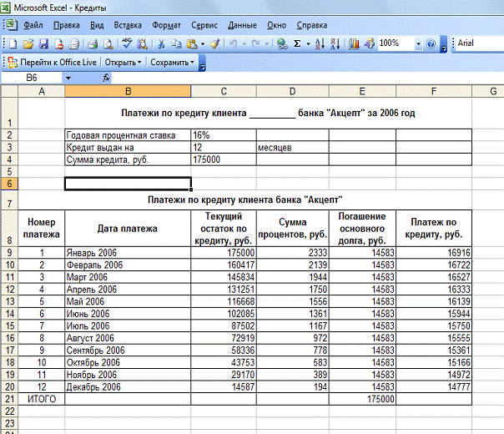Select cell containing 16% interest rate

(223, 134)
